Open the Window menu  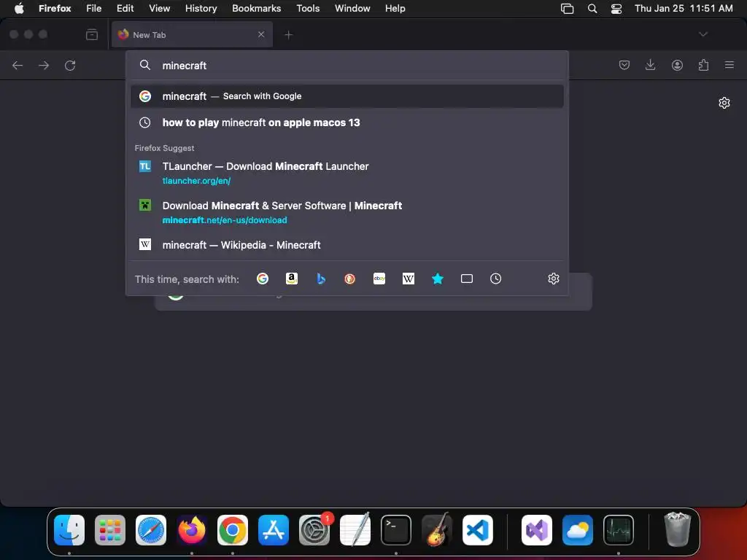pyautogui.click(x=352, y=8)
